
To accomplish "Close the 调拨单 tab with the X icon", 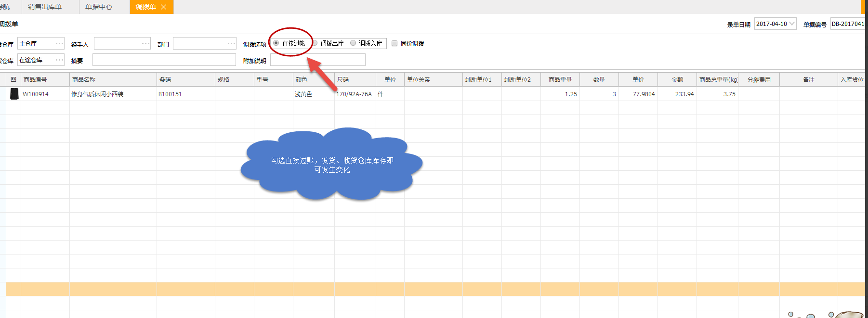I will point(164,7).
